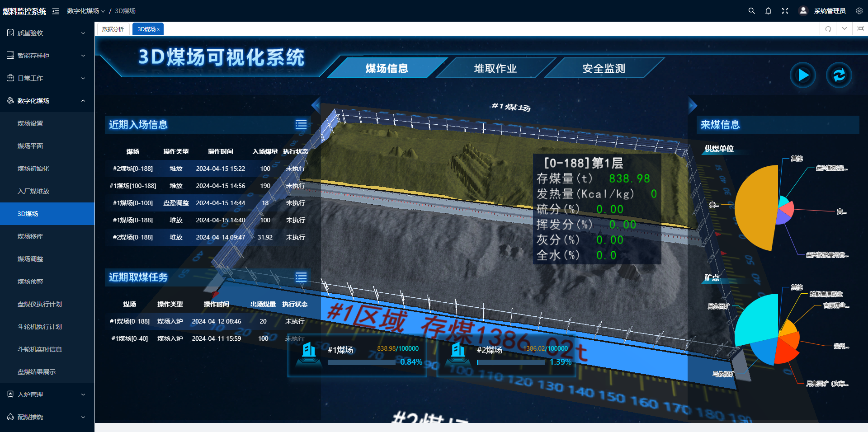Open the search icon in top bar
Viewport: 868px width, 432px height.
click(751, 11)
